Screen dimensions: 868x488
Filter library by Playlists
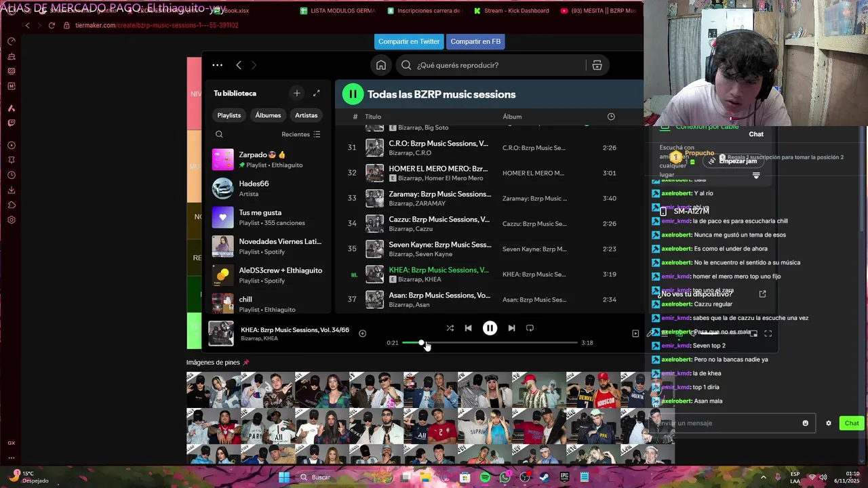pyautogui.click(x=229, y=115)
